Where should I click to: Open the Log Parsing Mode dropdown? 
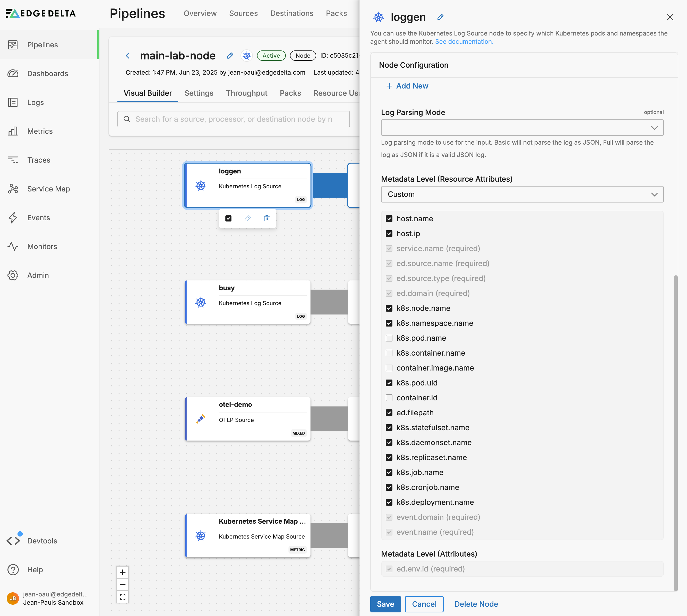pos(522,128)
